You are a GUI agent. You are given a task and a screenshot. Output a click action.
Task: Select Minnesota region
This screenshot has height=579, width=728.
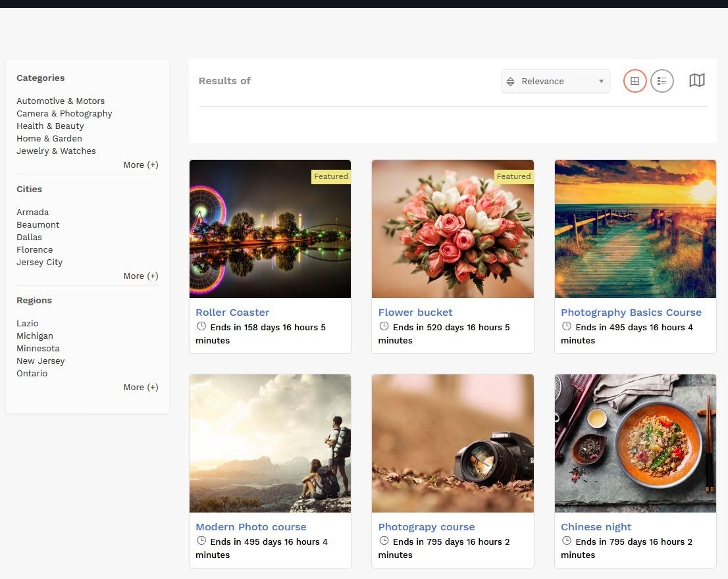point(38,349)
